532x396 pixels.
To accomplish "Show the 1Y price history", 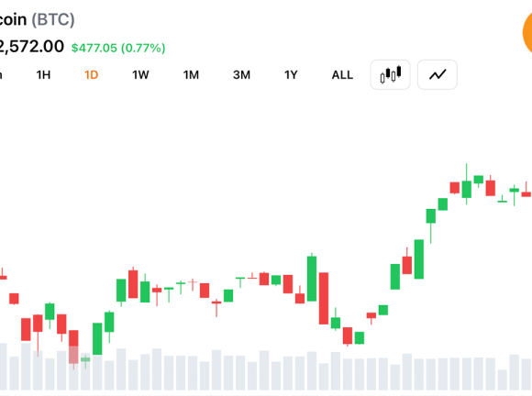I will coord(291,75).
